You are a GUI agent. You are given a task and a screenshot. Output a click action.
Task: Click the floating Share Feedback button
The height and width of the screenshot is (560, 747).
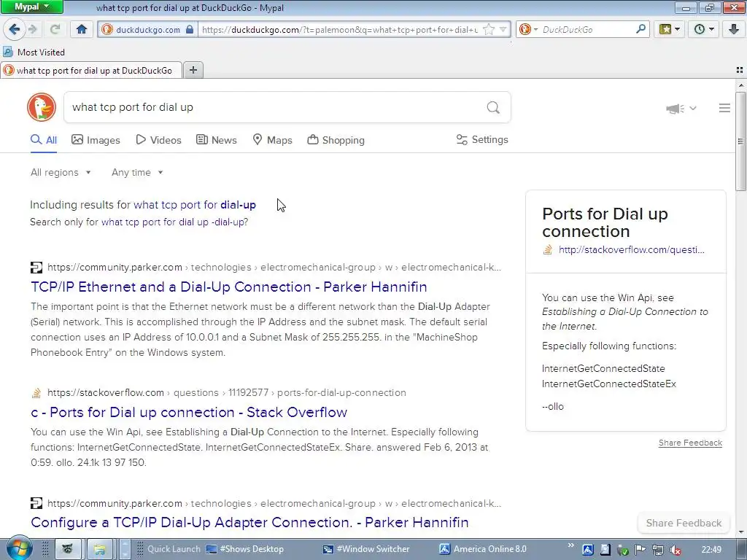pos(684,523)
